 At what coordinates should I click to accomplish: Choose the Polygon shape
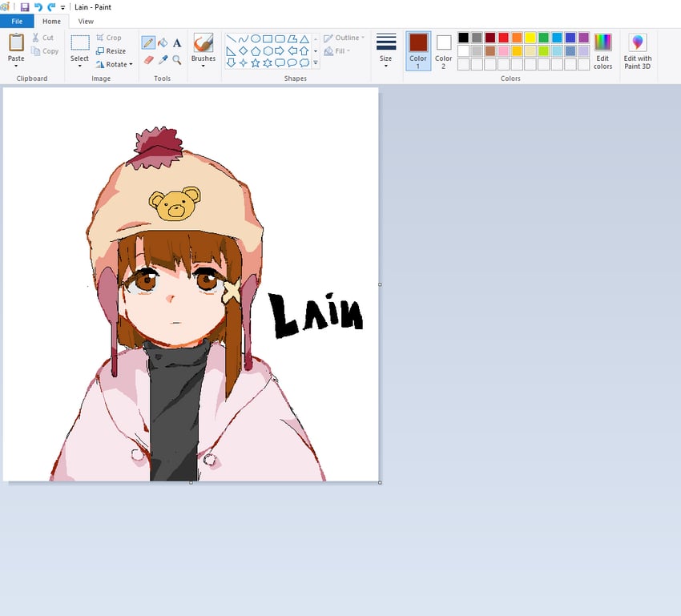[x=292, y=38]
